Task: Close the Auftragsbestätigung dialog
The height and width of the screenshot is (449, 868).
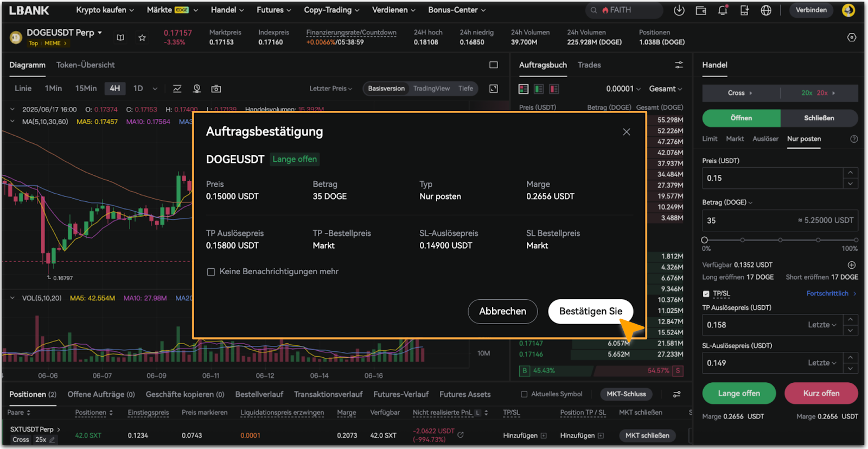Action: (627, 132)
